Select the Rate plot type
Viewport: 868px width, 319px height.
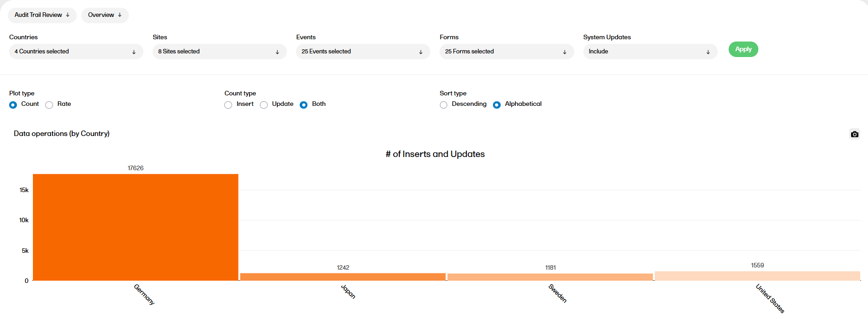(x=49, y=105)
